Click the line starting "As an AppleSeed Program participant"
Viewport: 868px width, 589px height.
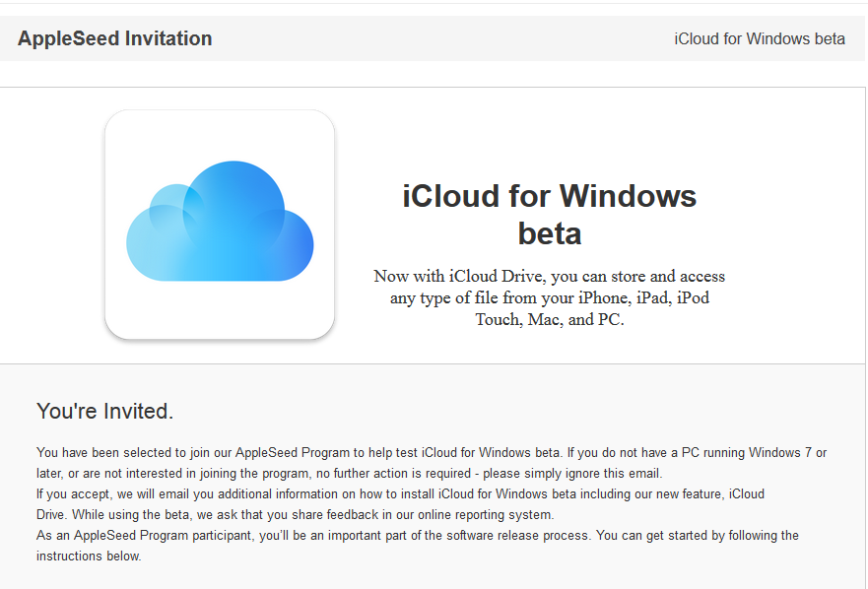(418, 535)
